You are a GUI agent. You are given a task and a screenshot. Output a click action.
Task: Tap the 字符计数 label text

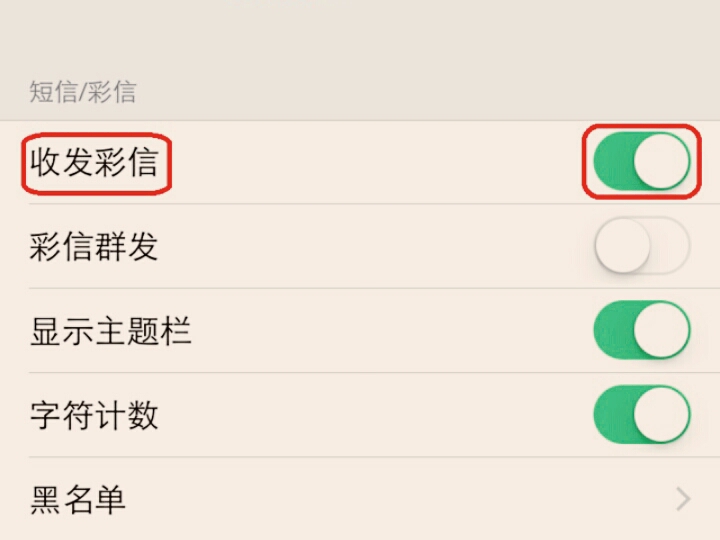click(x=94, y=415)
